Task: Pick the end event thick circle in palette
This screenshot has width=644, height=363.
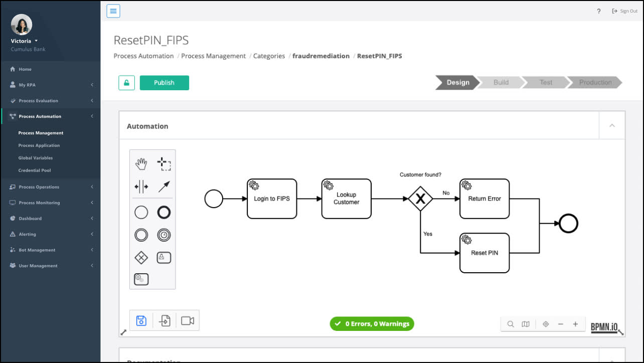Action: (164, 212)
